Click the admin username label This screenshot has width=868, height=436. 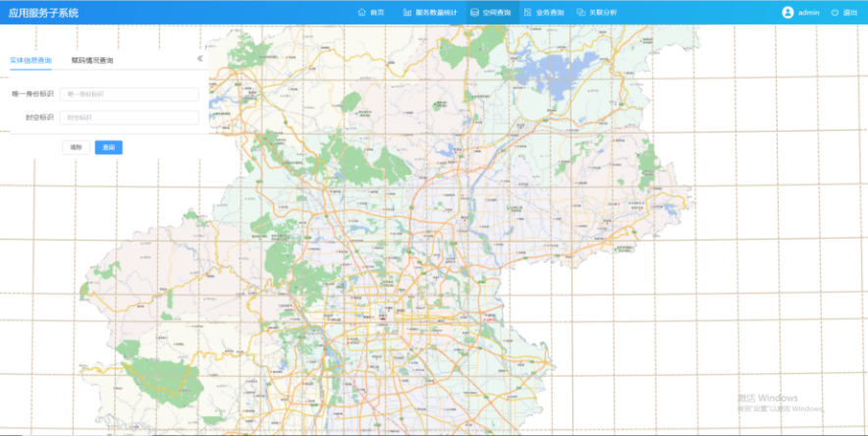click(x=809, y=13)
